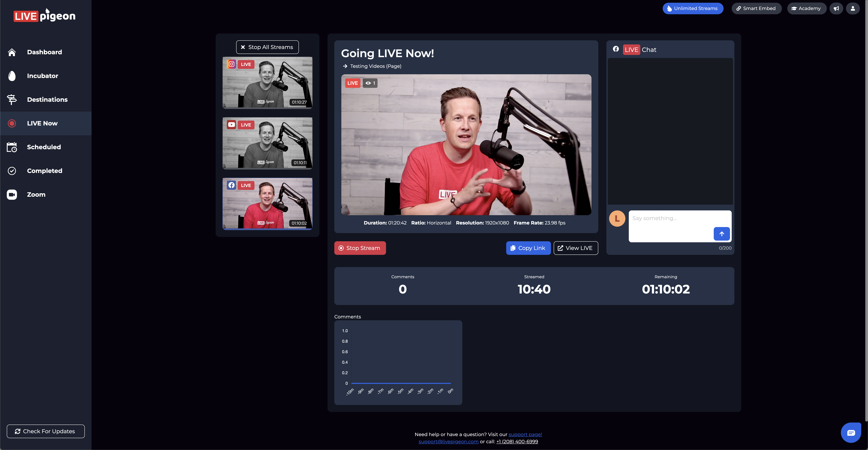Click the Destinations signpost icon

coord(12,99)
